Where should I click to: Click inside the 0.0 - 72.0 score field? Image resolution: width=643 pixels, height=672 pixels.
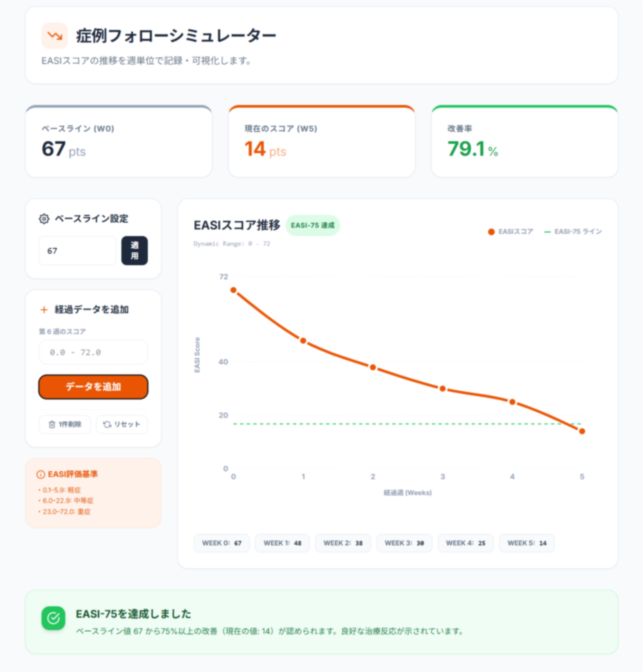[93, 352]
